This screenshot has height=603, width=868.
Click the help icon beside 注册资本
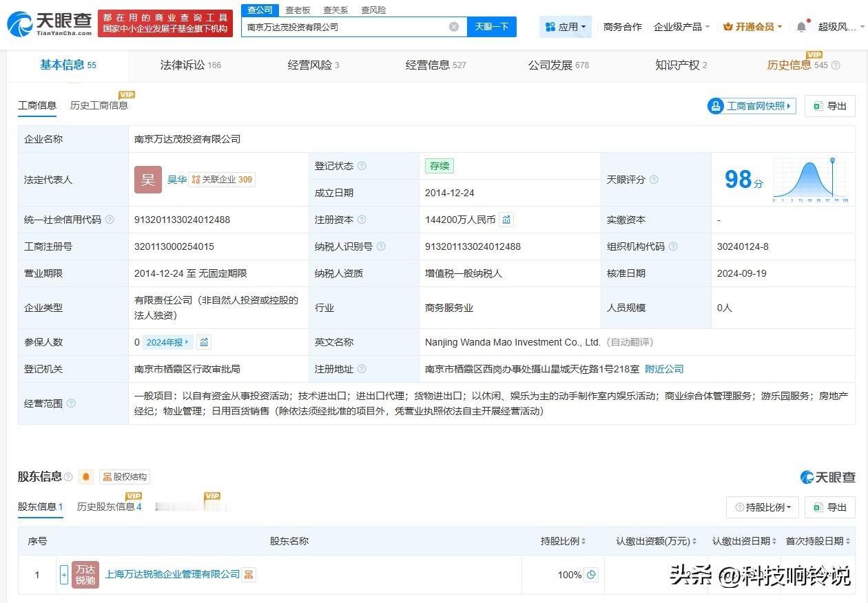362,220
